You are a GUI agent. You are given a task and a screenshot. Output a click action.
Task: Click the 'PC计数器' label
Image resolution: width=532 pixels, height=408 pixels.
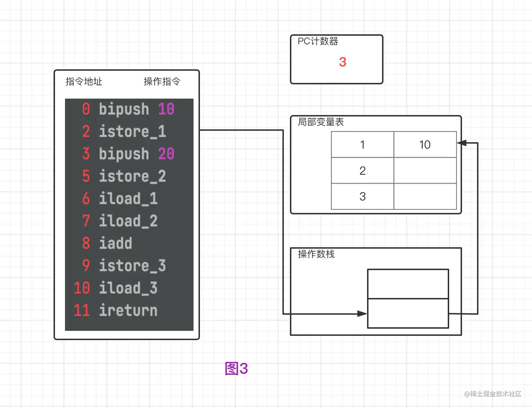[318, 41]
